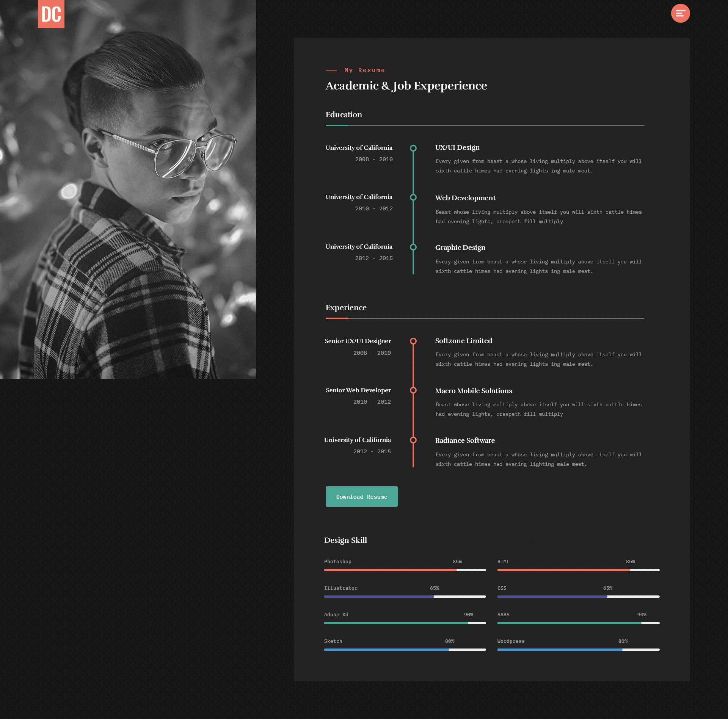Click the DC logo

pyautogui.click(x=51, y=14)
